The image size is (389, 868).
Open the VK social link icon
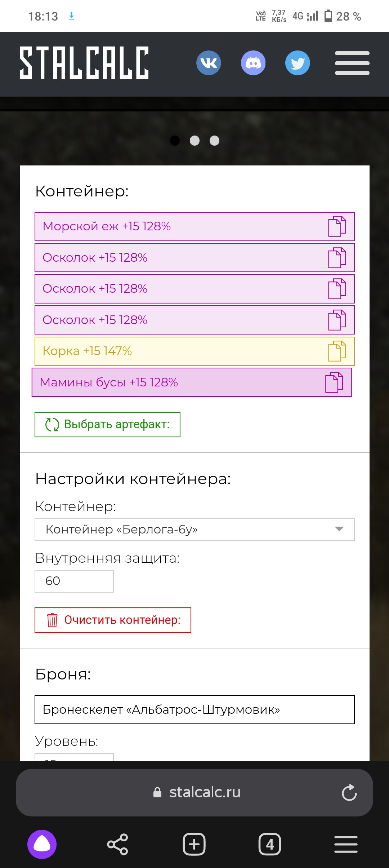pos(209,63)
